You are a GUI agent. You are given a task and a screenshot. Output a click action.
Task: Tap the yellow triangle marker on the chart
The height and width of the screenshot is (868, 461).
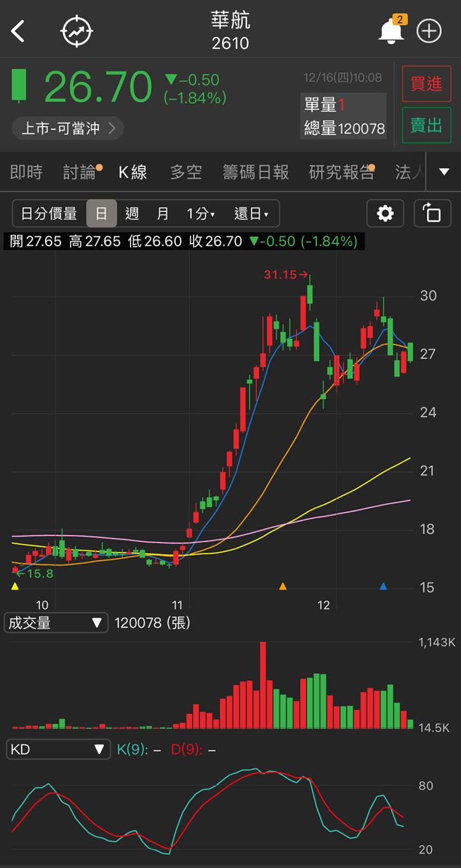[15, 586]
